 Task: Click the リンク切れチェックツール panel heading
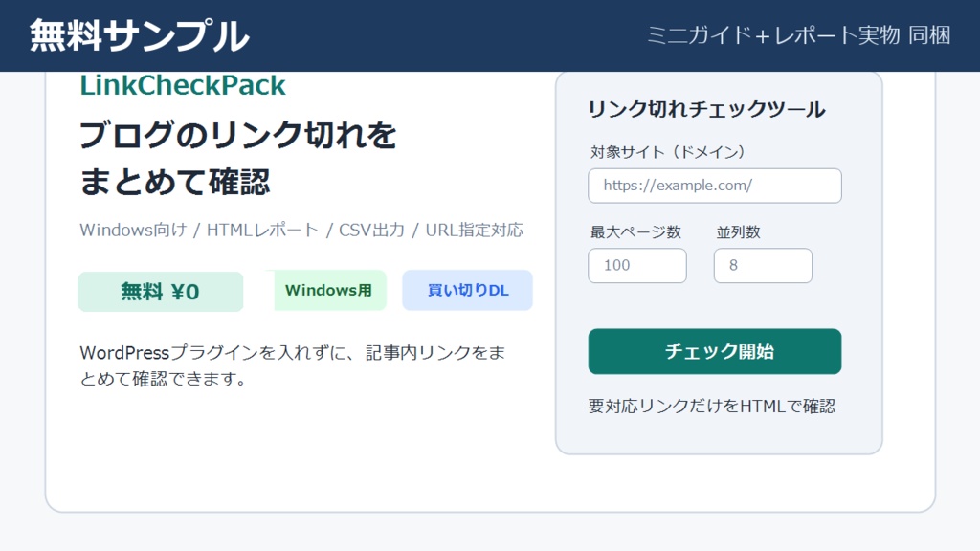tap(707, 109)
